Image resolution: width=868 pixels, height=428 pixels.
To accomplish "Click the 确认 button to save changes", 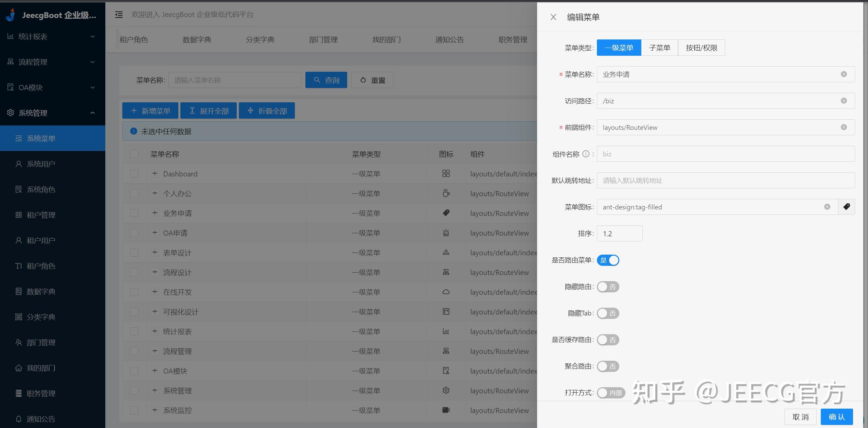I will (x=836, y=416).
